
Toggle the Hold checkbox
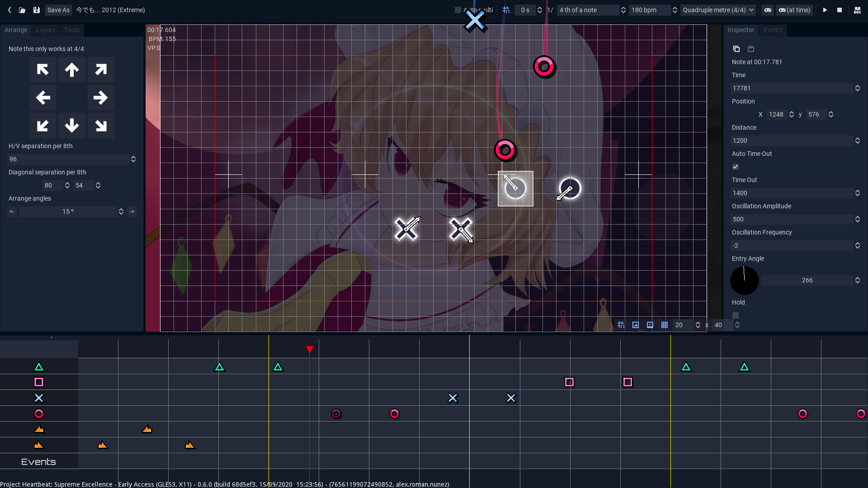(736, 315)
